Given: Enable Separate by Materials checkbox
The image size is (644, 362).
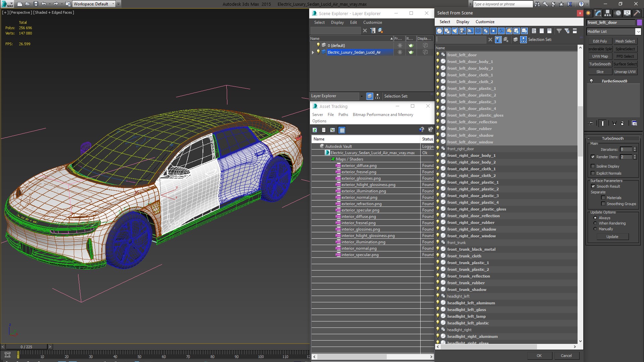Looking at the screenshot, I should coord(603,198).
